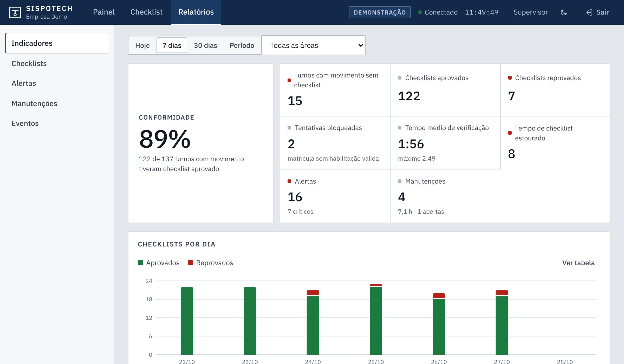
Task: Click the Reprovados legend red swatch
Action: coord(190,263)
